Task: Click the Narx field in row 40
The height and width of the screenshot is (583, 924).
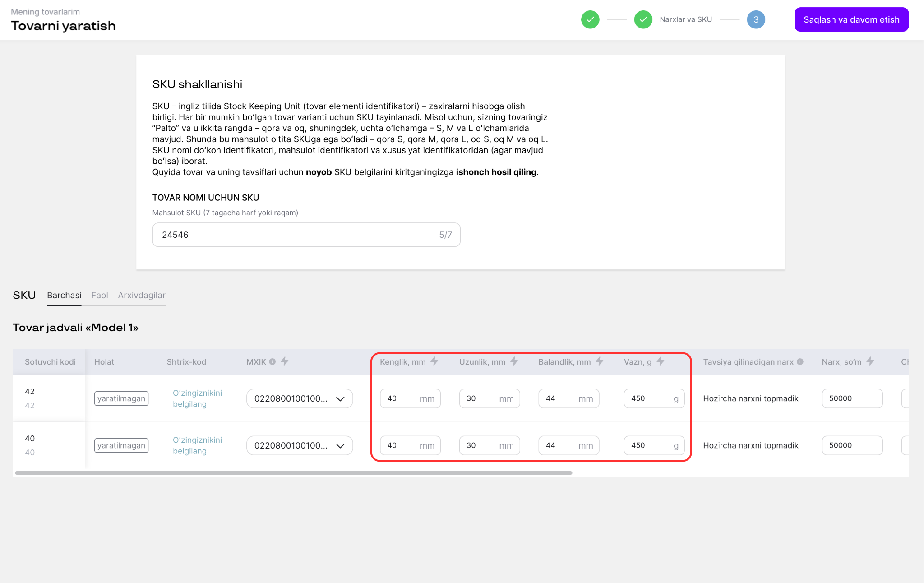Action: tap(852, 445)
